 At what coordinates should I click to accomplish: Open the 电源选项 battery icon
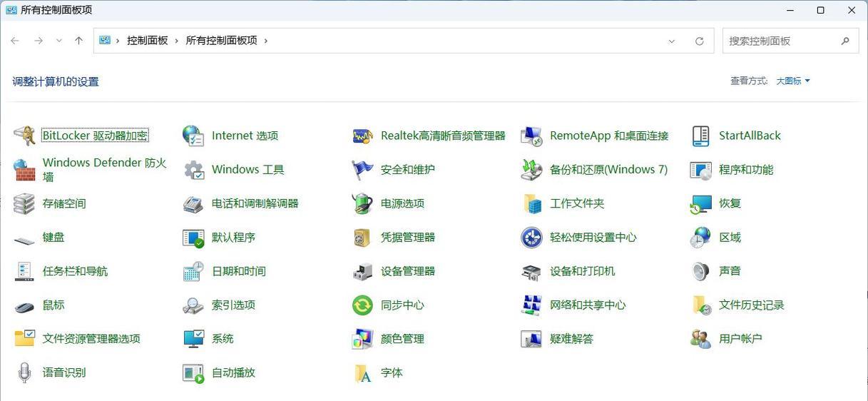pyautogui.click(x=362, y=203)
